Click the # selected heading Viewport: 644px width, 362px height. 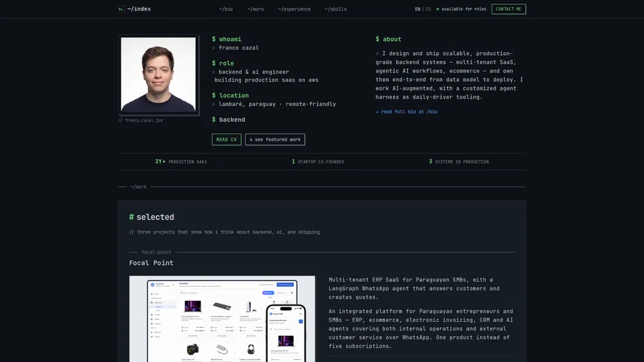pos(152,217)
